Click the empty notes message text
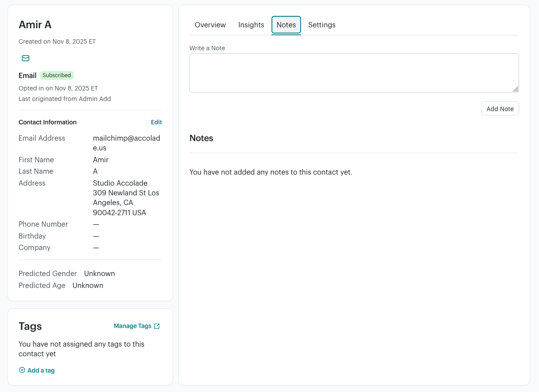The width and height of the screenshot is (539, 392). tap(271, 172)
